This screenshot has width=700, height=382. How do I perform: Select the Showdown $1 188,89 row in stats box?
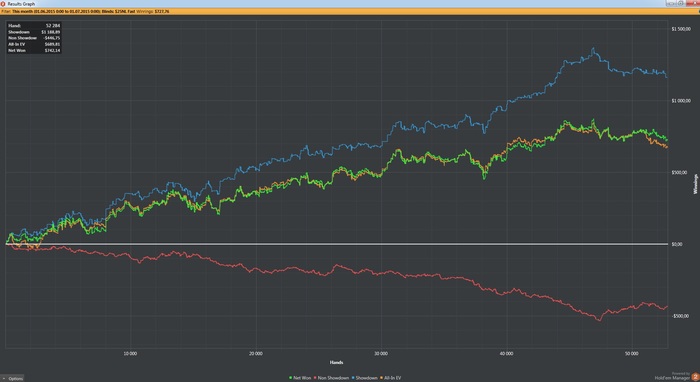point(34,32)
